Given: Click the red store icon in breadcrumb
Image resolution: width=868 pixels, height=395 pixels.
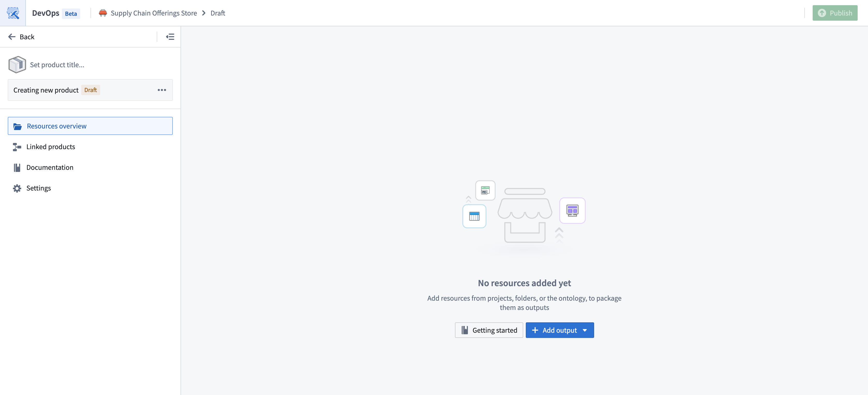Looking at the screenshot, I should pos(103,13).
